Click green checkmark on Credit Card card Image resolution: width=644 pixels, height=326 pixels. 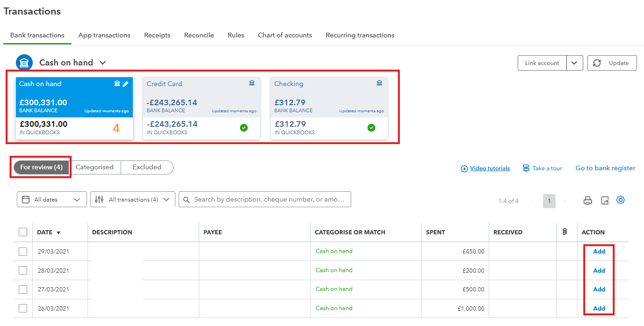tap(244, 128)
